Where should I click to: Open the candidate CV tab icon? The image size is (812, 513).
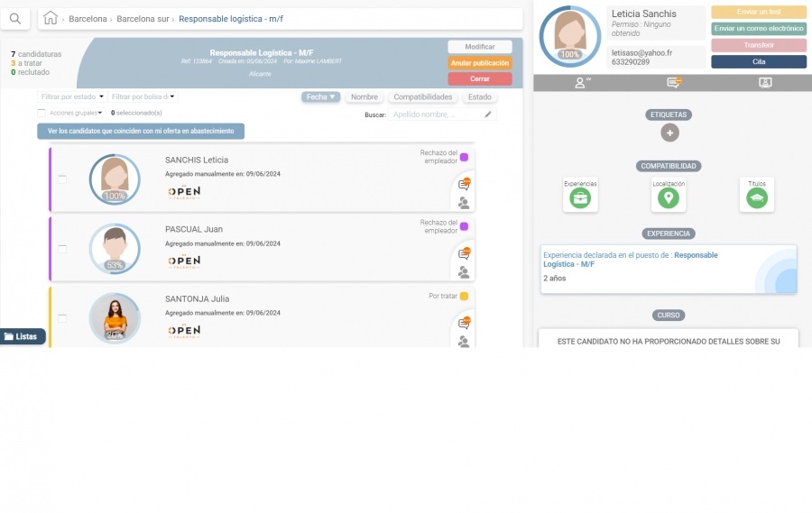tap(583, 82)
